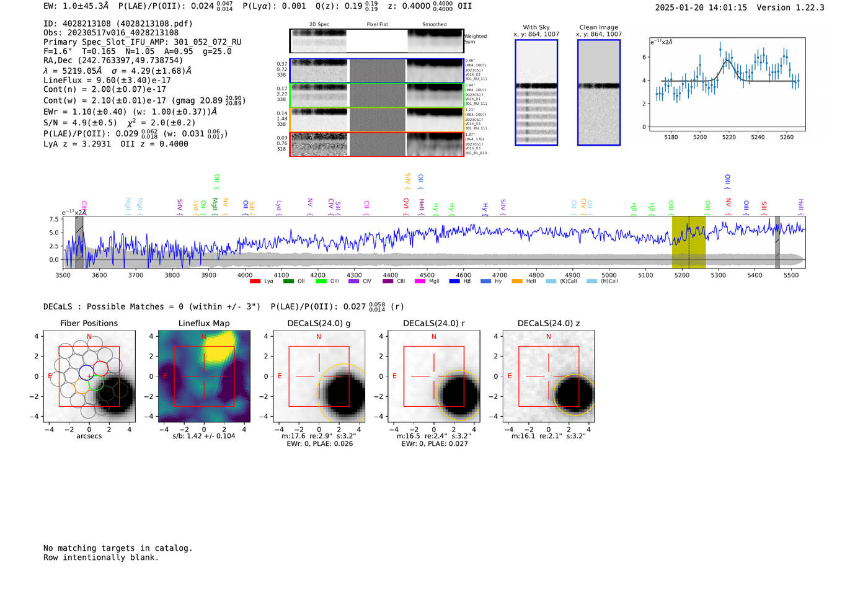Click the EWr: 0, PLAE: 0.026 caption
The image size is (868, 591).
319,443
